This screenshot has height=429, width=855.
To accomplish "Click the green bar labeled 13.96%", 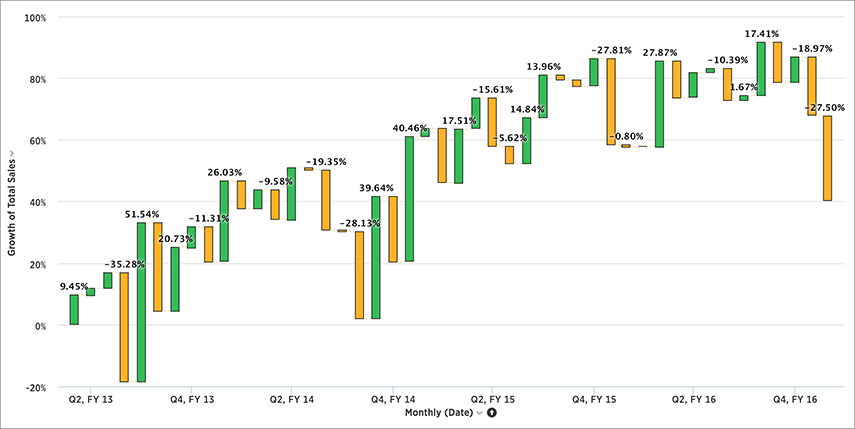I will 543,96.
